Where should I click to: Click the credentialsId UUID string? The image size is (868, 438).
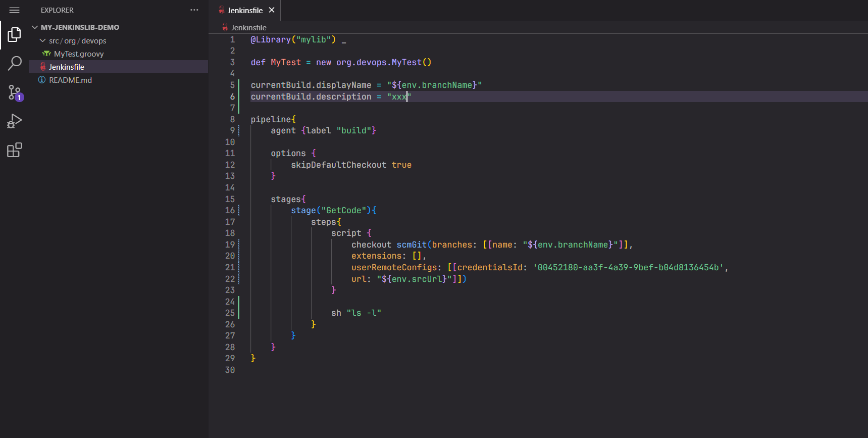628,267
